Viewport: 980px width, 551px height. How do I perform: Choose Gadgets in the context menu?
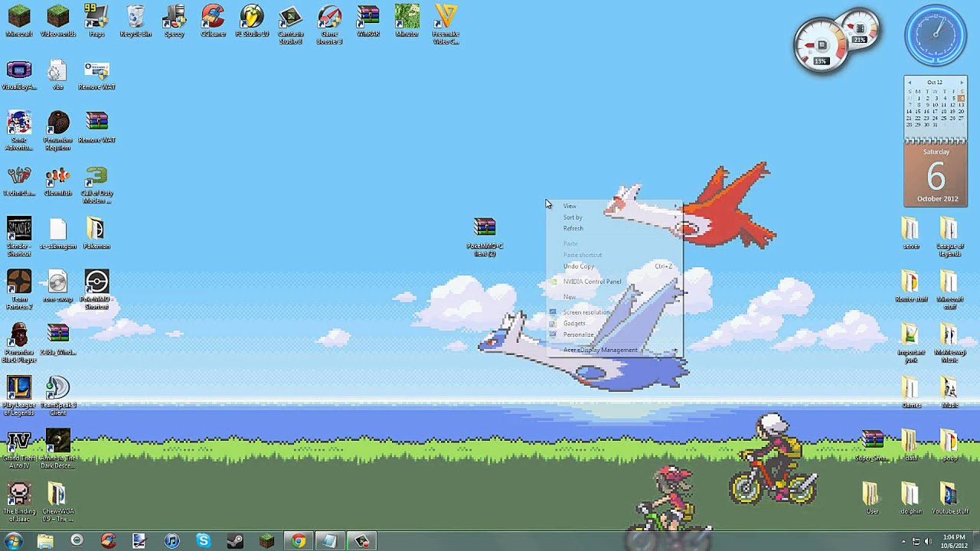613,323
